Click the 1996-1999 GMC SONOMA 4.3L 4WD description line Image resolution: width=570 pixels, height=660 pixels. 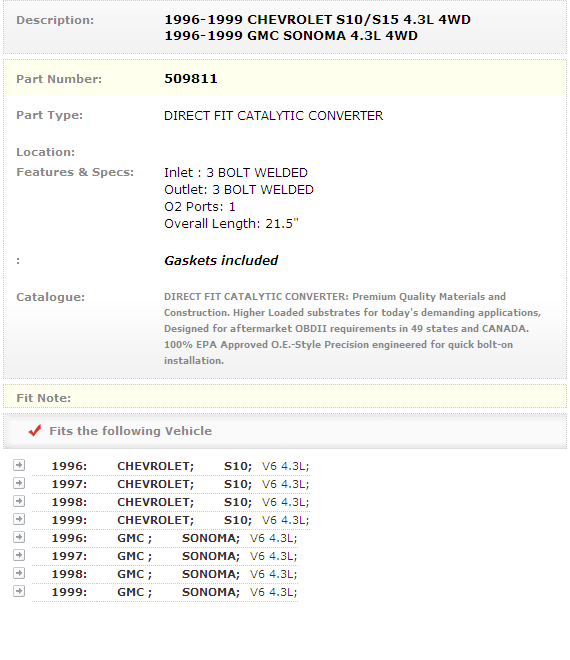pos(291,36)
